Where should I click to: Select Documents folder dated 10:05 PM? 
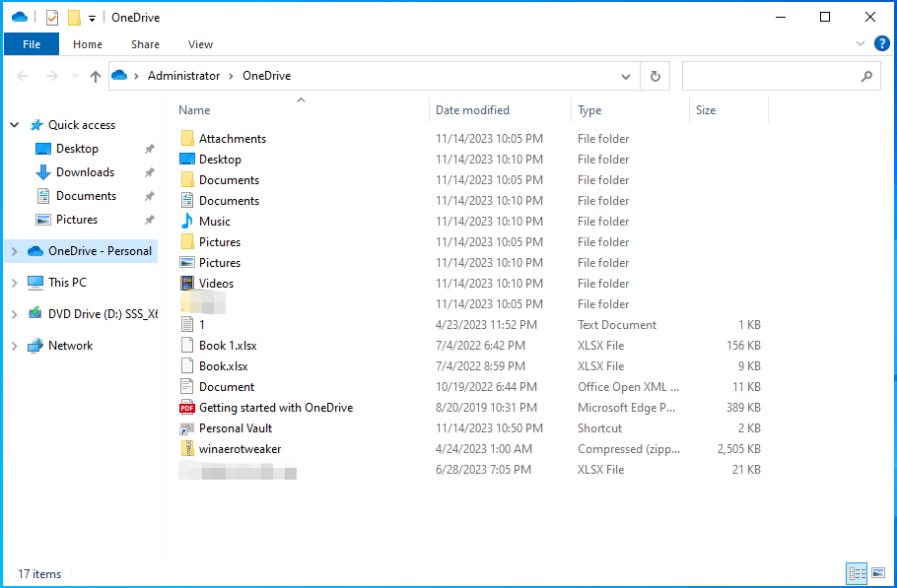[229, 180]
